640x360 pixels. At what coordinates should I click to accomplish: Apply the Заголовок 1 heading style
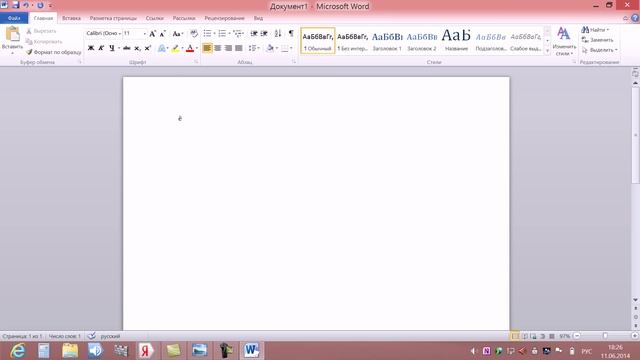tap(387, 40)
